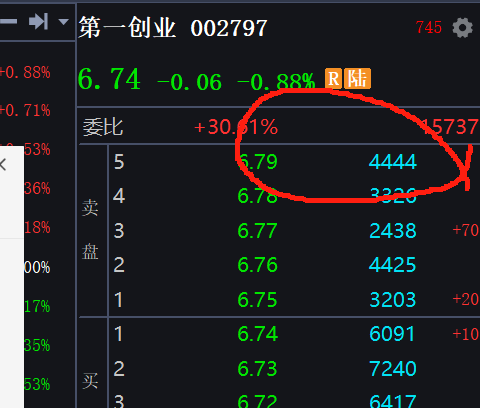The image size is (480, 408).
Task: Click stock code 002797
Action: point(229,28)
